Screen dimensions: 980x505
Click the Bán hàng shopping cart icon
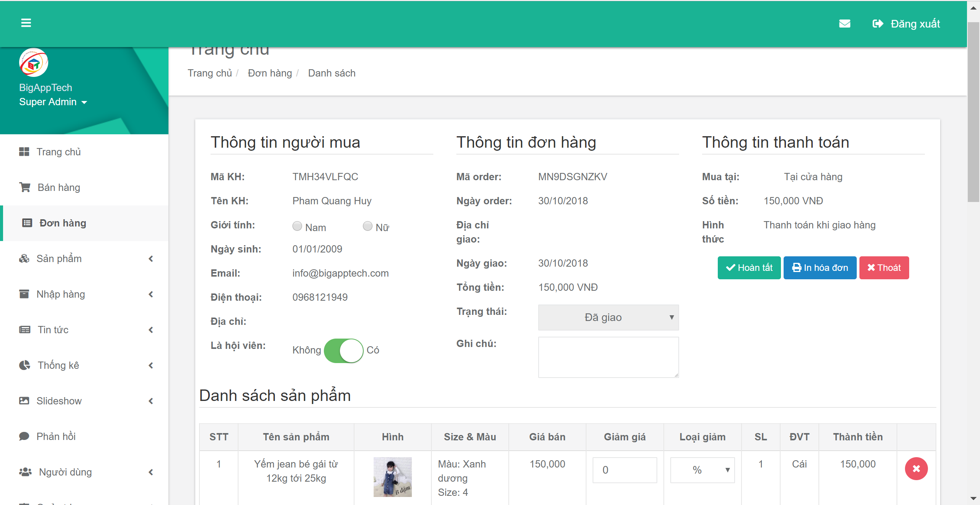click(x=24, y=187)
